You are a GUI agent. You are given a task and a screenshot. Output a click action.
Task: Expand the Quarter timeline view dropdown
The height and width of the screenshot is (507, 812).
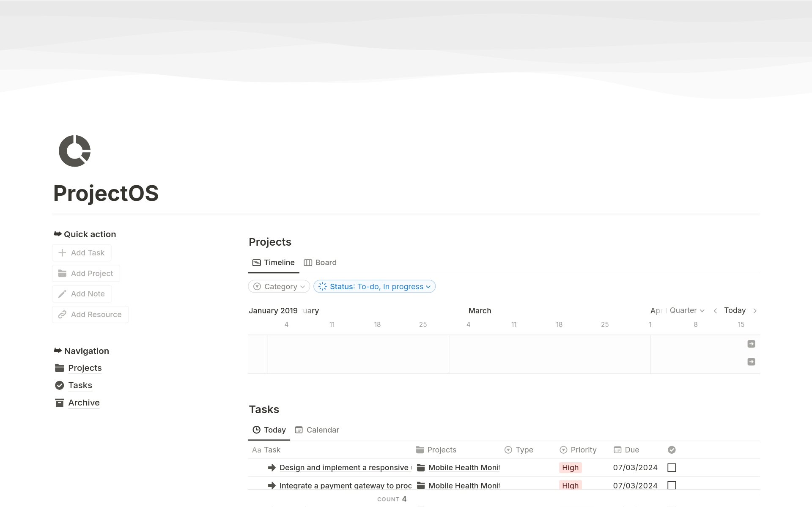coord(688,310)
